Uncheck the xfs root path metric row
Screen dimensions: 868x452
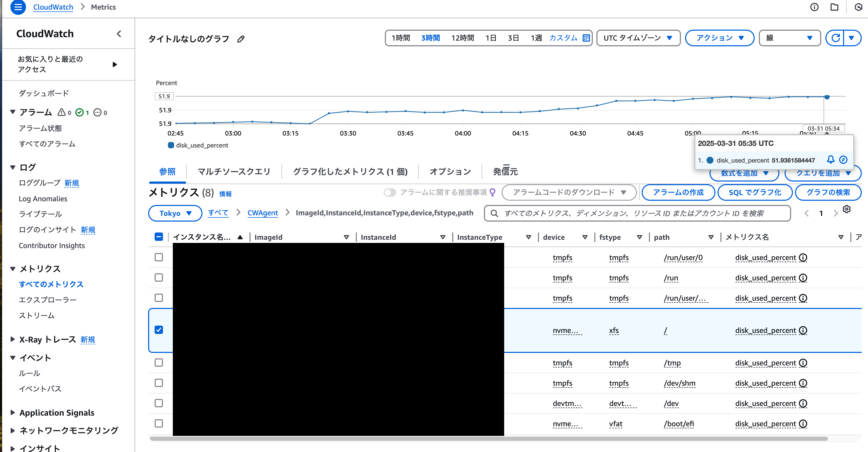point(159,330)
